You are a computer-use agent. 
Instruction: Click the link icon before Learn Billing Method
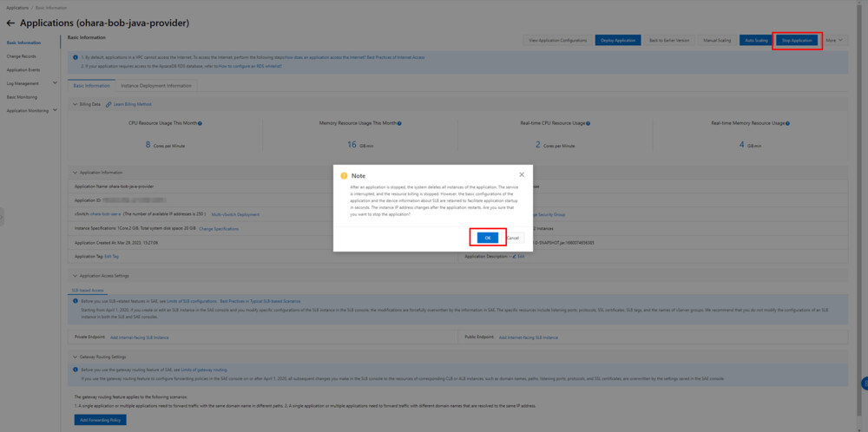[x=108, y=104]
